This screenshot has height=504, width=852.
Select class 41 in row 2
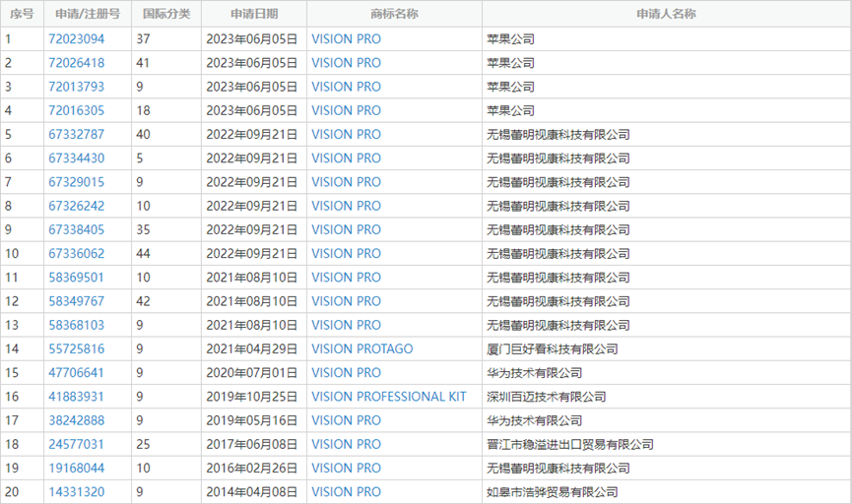(x=143, y=63)
